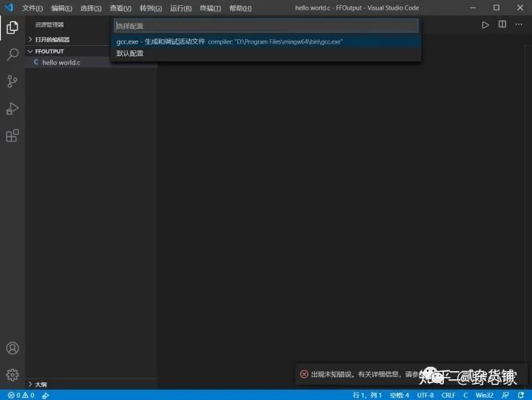Click the red error icon in notification
Image resolution: width=532 pixels, height=400 pixels.
click(304, 374)
